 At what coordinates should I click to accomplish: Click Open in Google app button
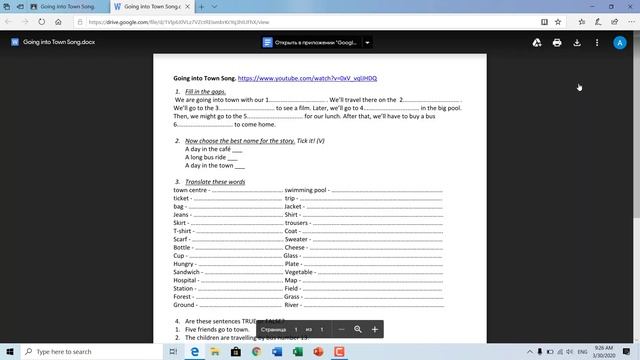click(x=311, y=42)
